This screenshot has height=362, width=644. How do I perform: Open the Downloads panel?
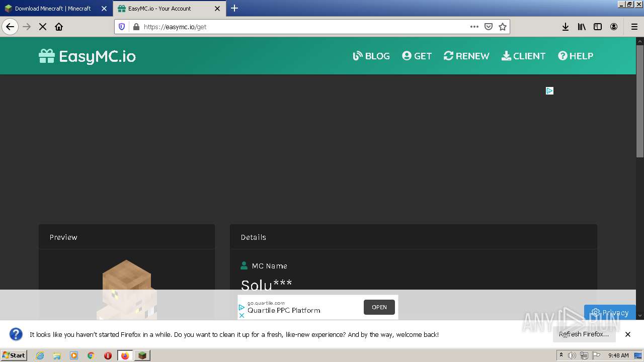point(566,27)
